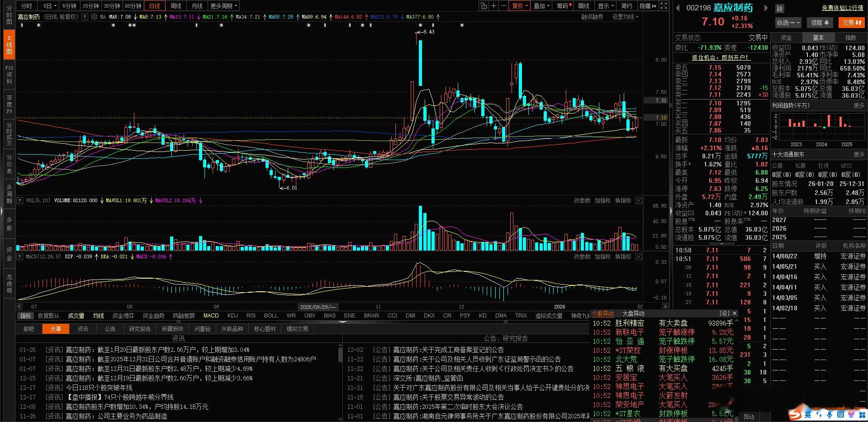The height and width of the screenshot is (422, 868).
Task: Click the news list scrollbar thumb
Action: tap(340, 354)
